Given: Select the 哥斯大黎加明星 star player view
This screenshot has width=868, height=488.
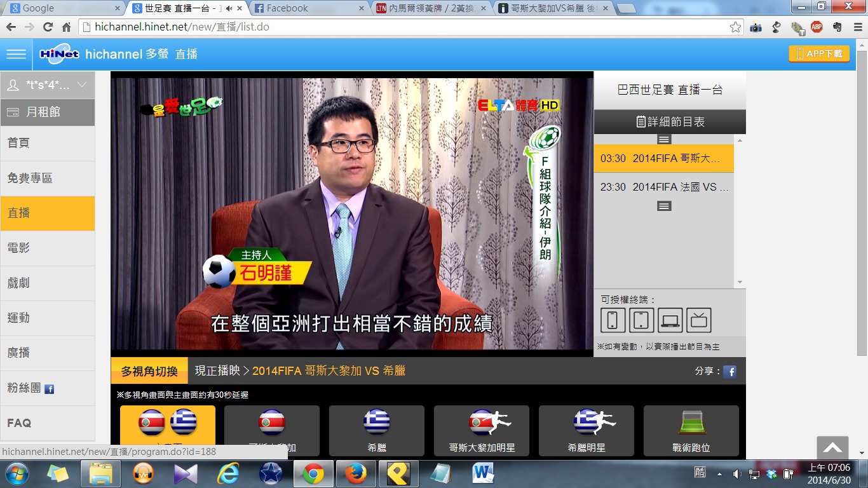Looking at the screenshot, I should point(482,431).
